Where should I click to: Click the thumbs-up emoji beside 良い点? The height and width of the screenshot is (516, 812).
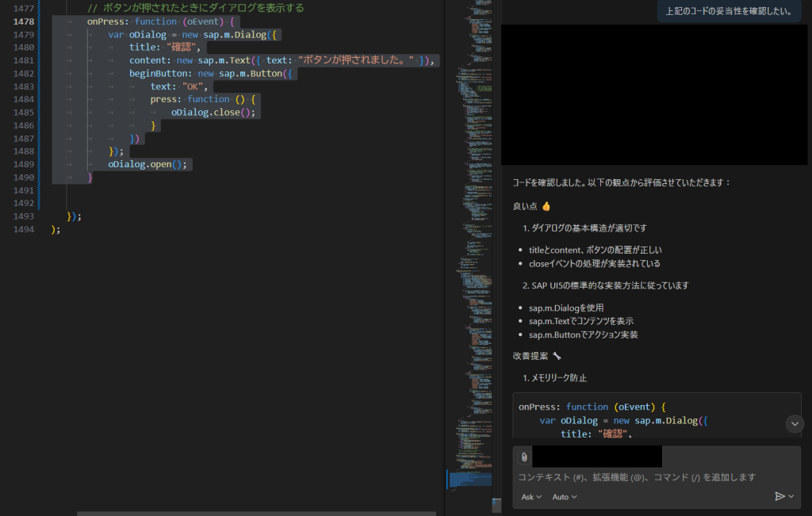tap(546, 206)
